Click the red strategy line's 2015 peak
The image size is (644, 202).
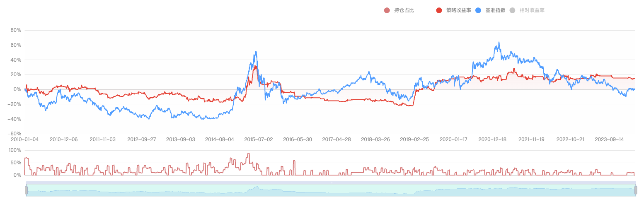tap(255, 66)
